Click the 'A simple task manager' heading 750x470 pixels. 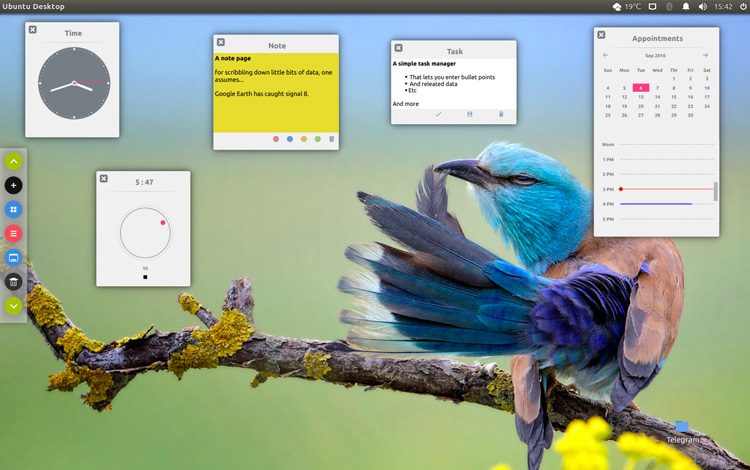coord(424,64)
